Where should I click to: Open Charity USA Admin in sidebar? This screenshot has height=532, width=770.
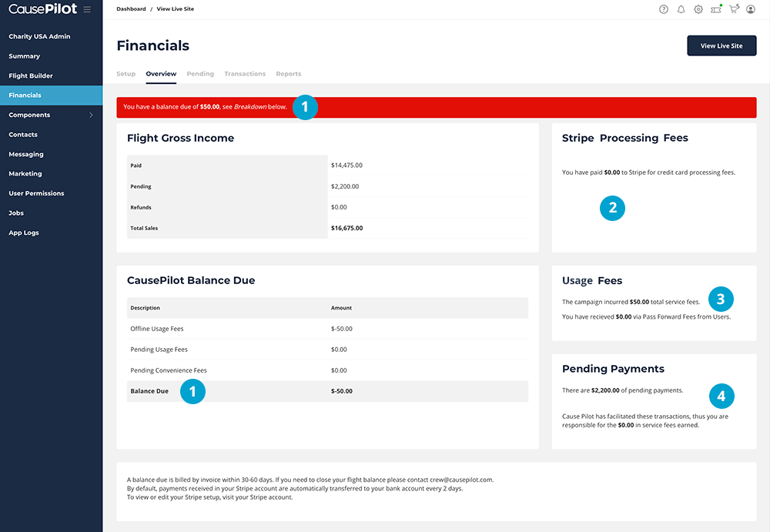(x=39, y=36)
